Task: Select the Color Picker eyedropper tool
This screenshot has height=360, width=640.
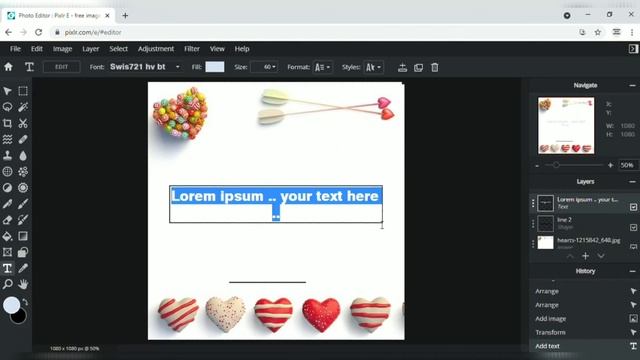Action: pyautogui.click(x=23, y=268)
